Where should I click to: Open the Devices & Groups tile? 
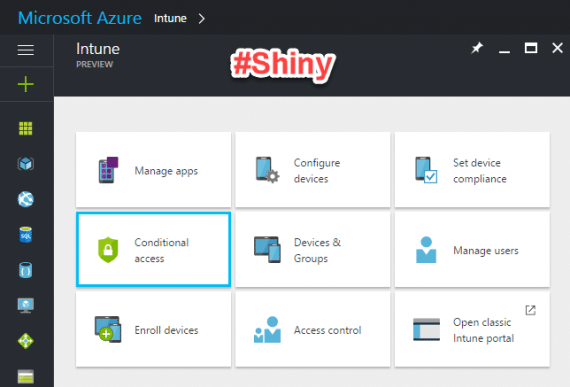[x=313, y=249]
